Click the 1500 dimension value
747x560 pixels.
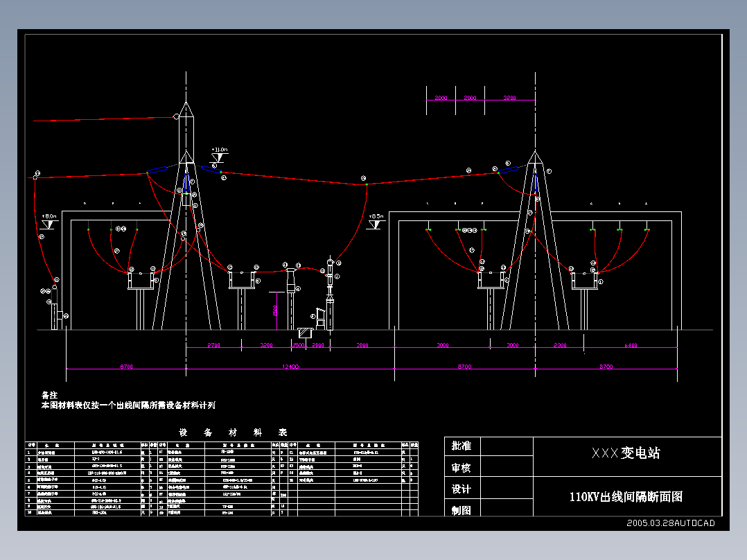(298, 345)
